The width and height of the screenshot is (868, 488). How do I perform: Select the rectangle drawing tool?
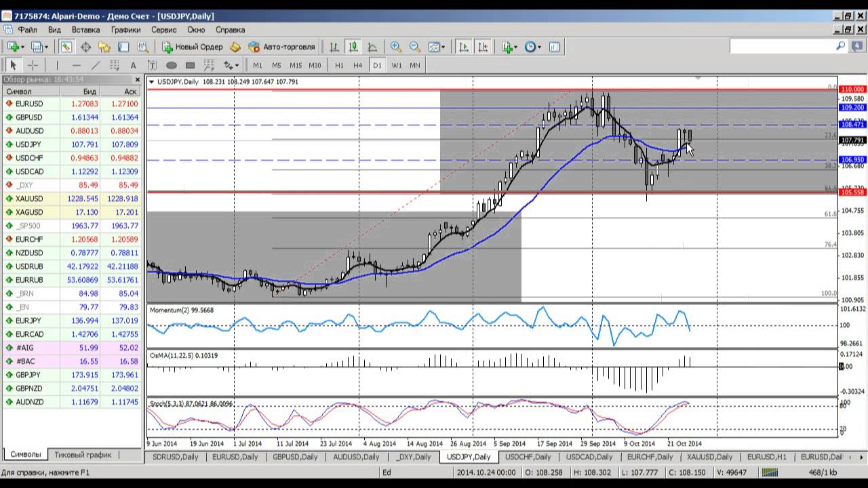point(190,65)
